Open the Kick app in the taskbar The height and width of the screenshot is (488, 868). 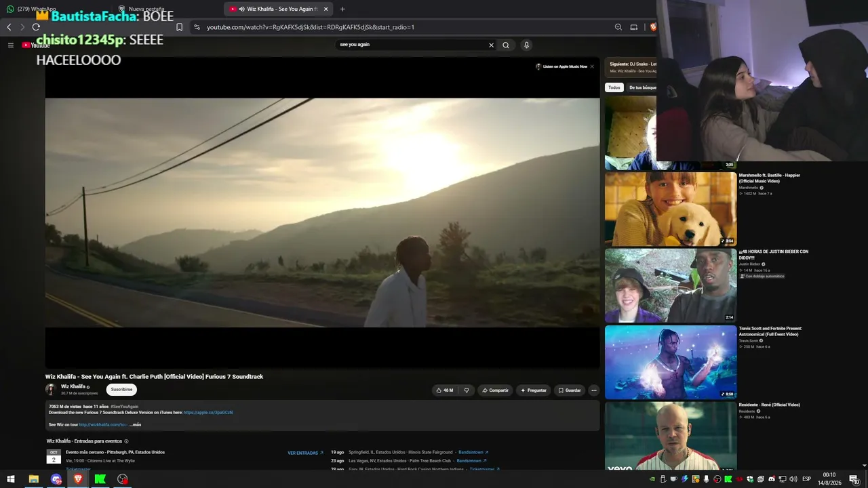pos(100,479)
